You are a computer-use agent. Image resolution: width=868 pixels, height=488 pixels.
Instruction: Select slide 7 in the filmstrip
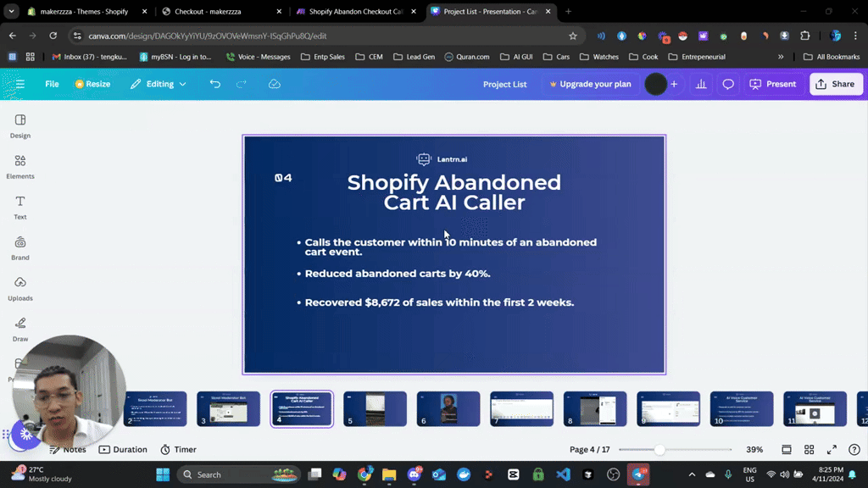coord(520,408)
